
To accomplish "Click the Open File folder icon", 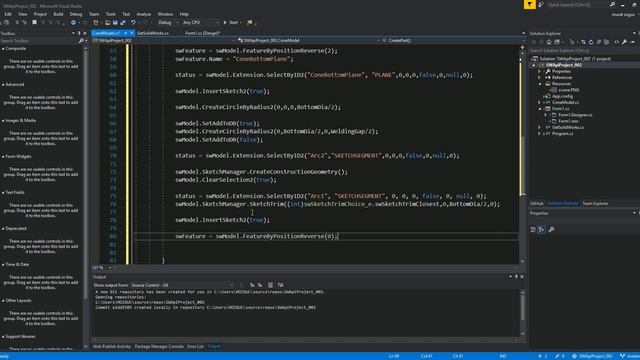I will tap(107, 22).
